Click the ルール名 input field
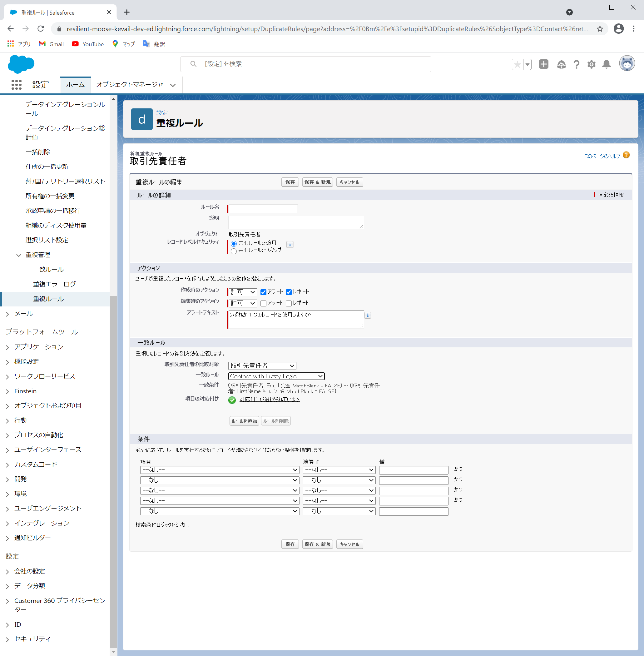Image resolution: width=644 pixels, height=656 pixels. [263, 209]
